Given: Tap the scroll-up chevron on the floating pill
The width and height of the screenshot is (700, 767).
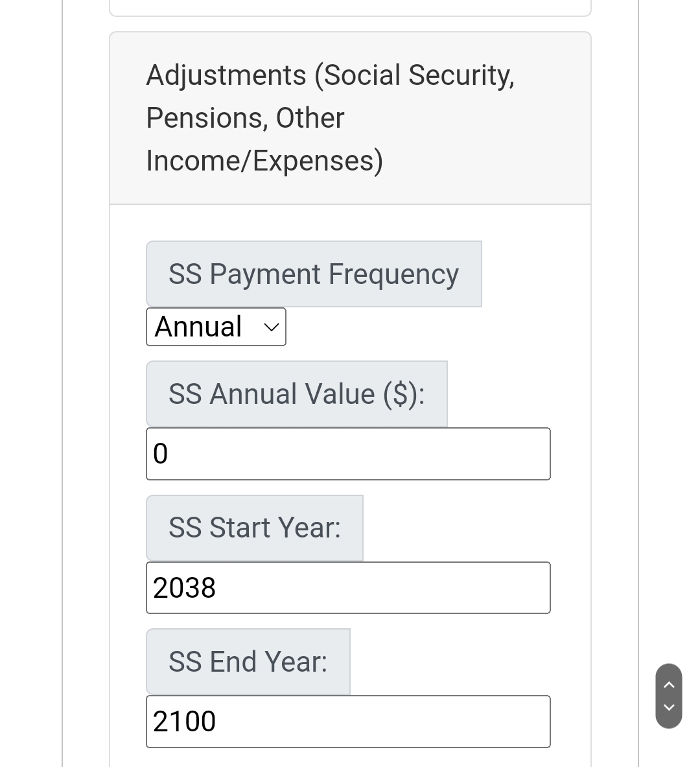Looking at the screenshot, I should click(669, 684).
